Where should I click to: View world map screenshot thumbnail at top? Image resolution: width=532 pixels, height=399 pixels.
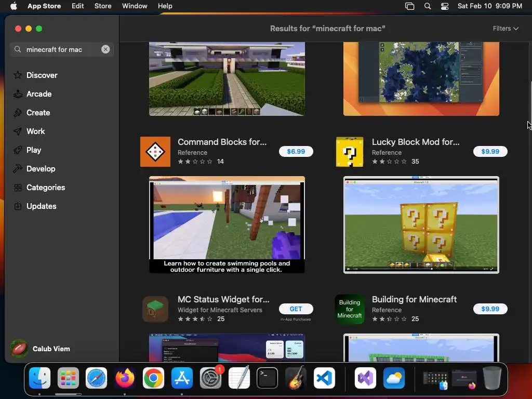[421, 79]
